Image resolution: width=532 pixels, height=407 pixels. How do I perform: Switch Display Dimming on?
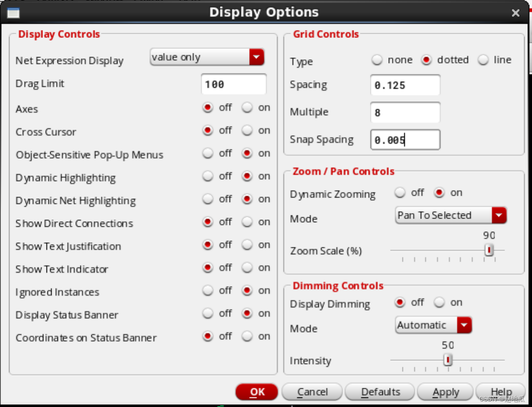pyautogui.click(x=439, y=303)
